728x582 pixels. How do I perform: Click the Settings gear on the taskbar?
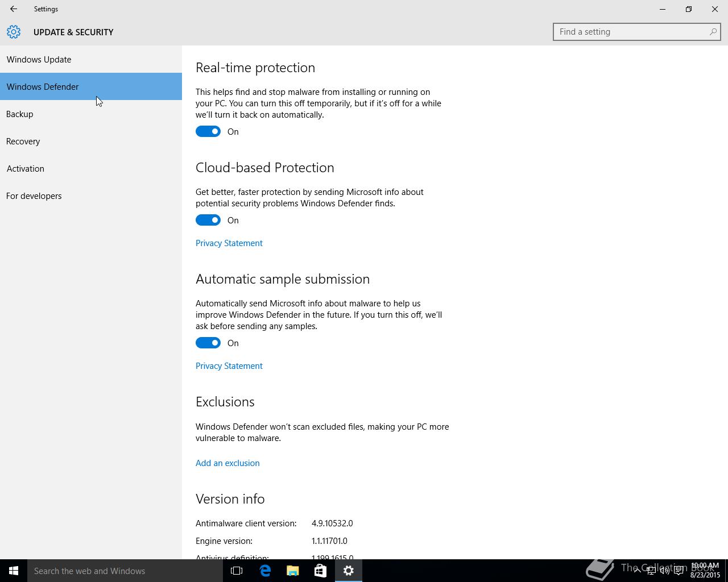pos(349,571)
